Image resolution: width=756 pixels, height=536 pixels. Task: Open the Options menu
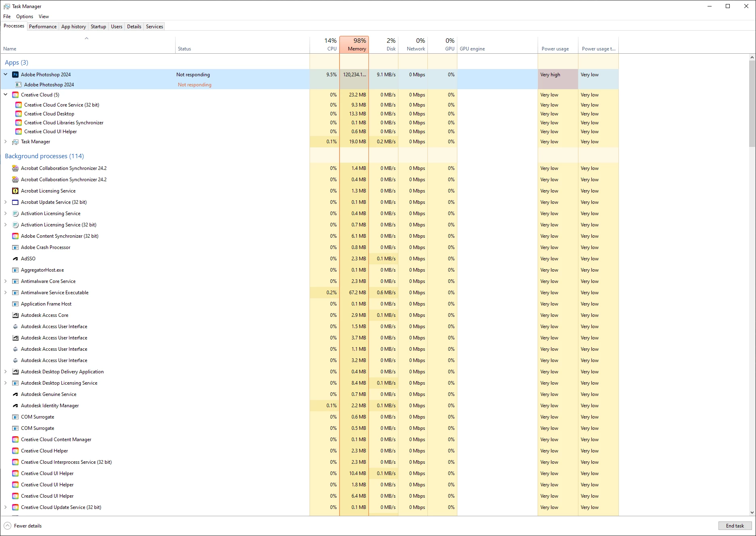(25, 17)
